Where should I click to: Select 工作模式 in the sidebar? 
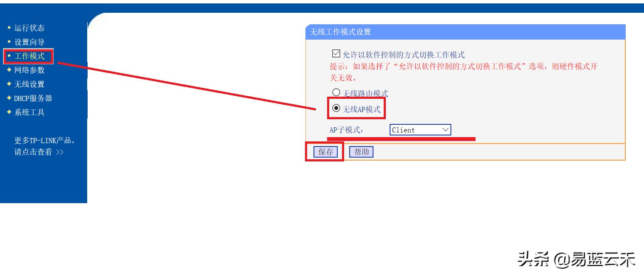coord(29,56)
